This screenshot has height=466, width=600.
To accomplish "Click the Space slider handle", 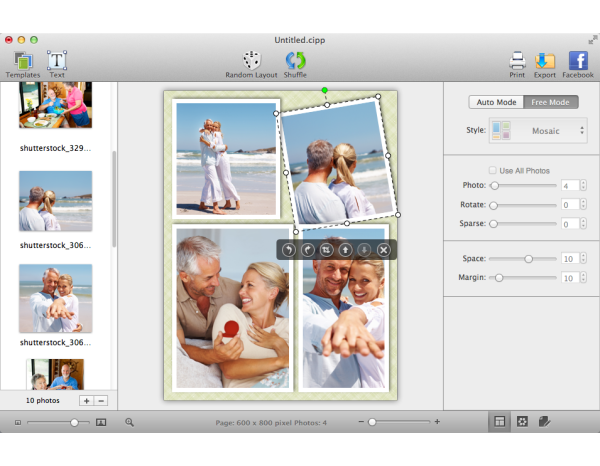I will (x=528, y=259).
